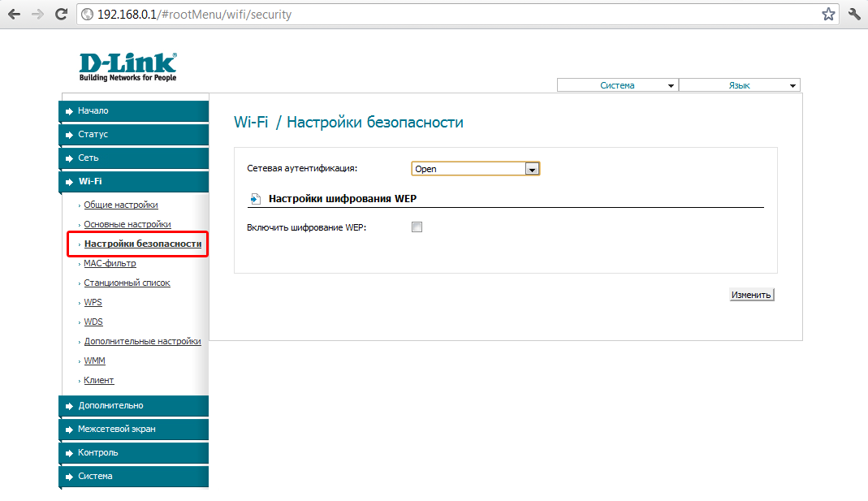Open the Общие настройки link
The height and width of the screenshot is (501, 868).
pyautogui.click(x=121, y=205)
